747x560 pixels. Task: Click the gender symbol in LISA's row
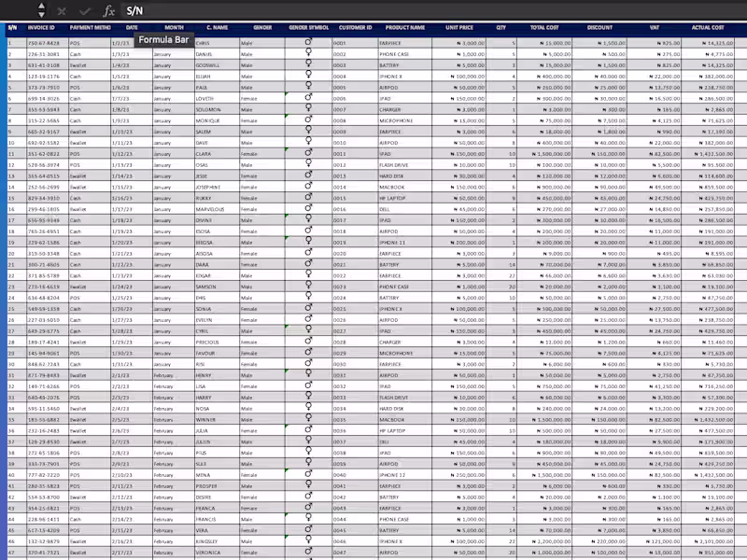[x=309, y=385]
